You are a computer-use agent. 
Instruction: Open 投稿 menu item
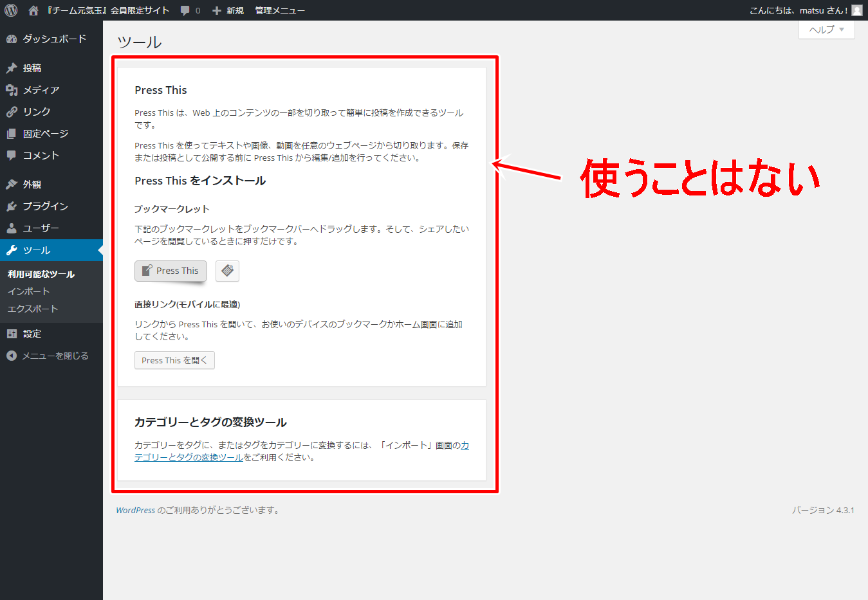(x=51, y=68)
